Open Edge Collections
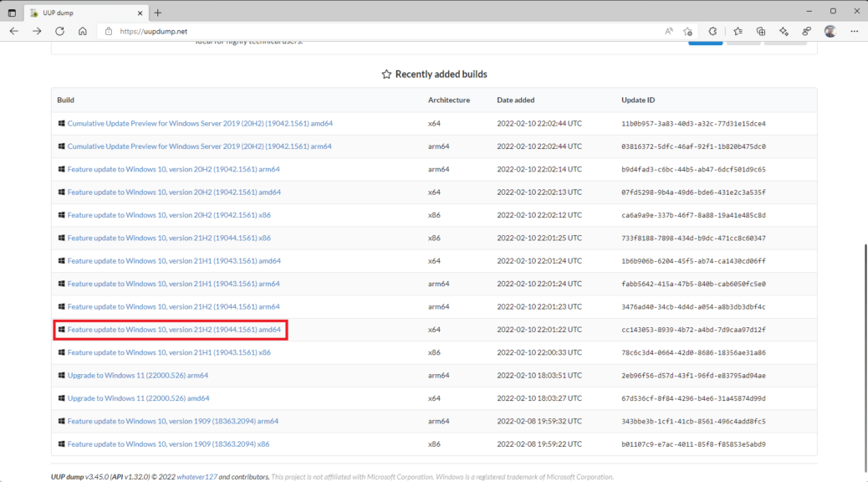868x482 pixels. click(761, 30)
